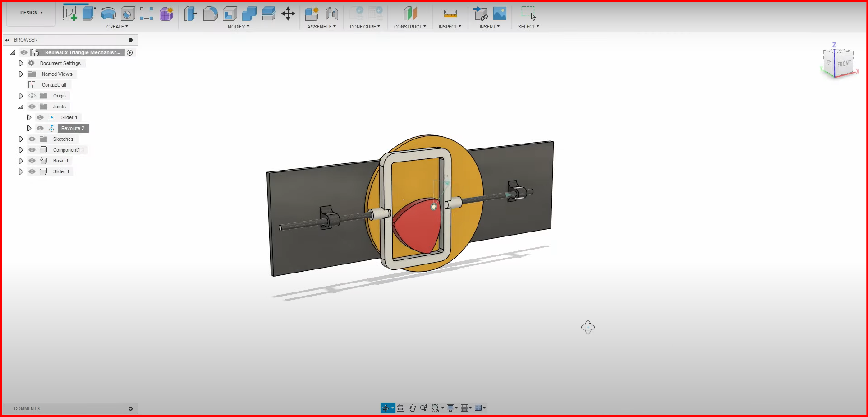Viewport: 868px width, 417px height.
Task: Toggle visibility of the Joints folder
Action: [32, 107]
